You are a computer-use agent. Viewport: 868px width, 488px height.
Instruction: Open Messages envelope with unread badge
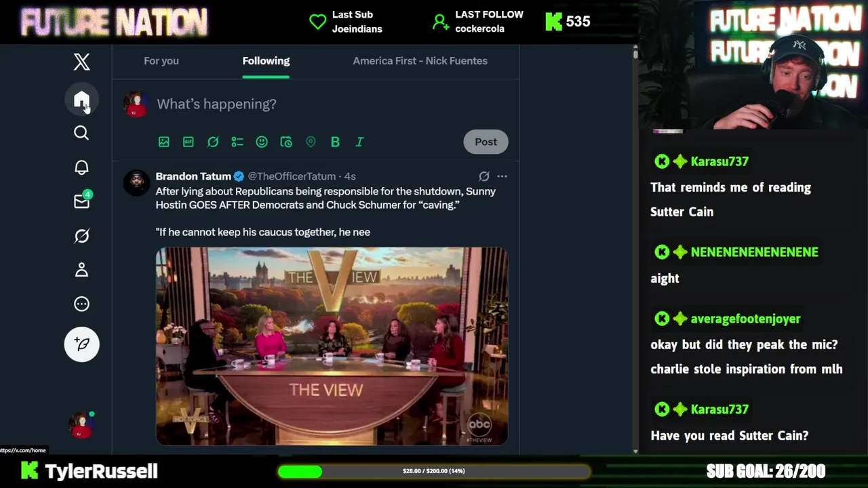click(81, 201)
